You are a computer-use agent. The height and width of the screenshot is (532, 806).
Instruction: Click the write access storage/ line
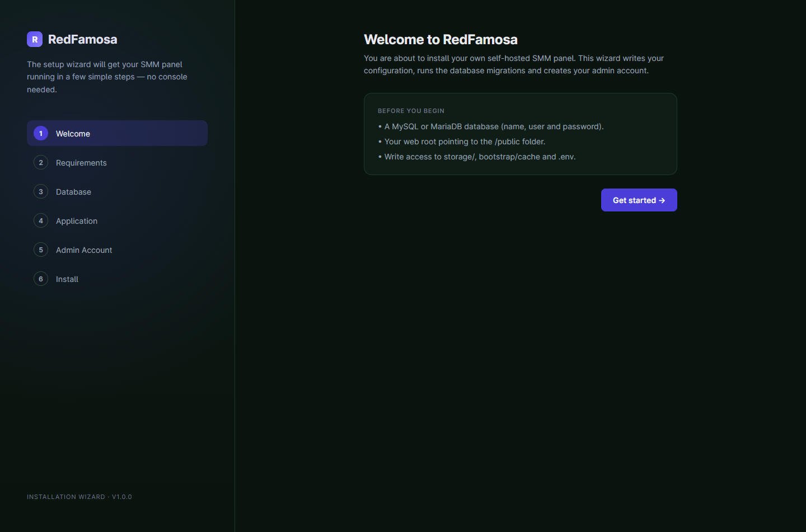(x=477, y=157)
